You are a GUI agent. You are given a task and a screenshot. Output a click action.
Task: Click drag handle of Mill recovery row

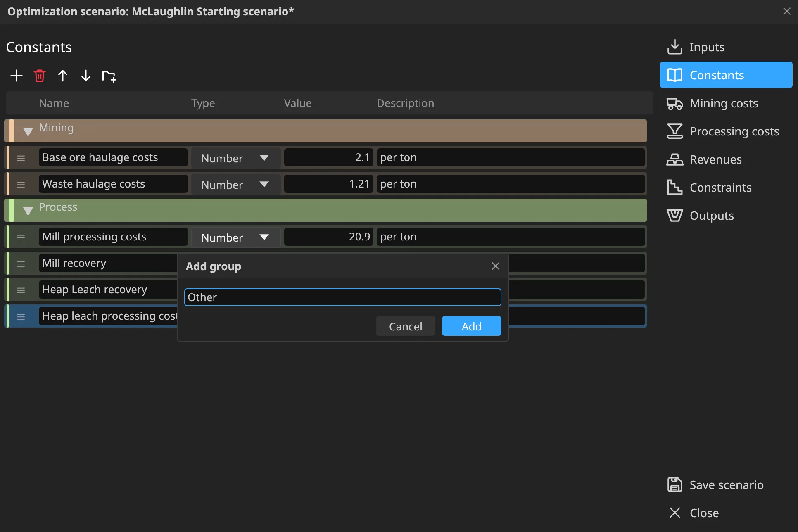point(21,264)
